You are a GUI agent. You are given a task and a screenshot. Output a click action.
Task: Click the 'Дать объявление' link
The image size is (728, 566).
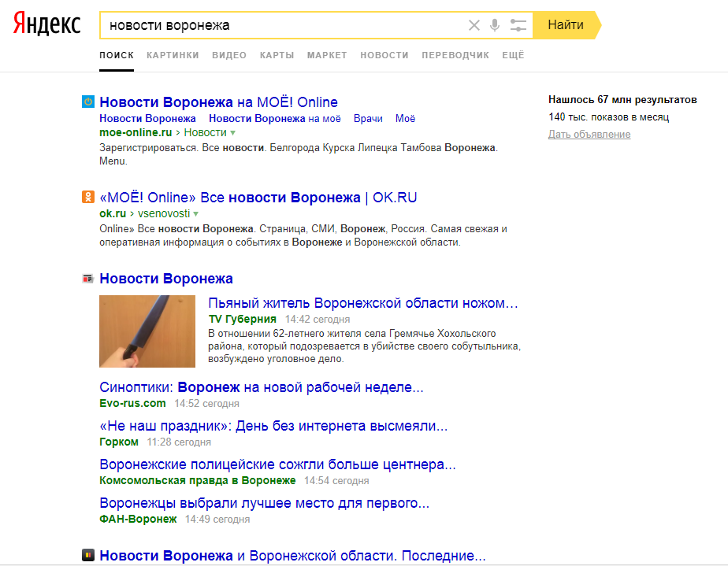click(589, 135)
